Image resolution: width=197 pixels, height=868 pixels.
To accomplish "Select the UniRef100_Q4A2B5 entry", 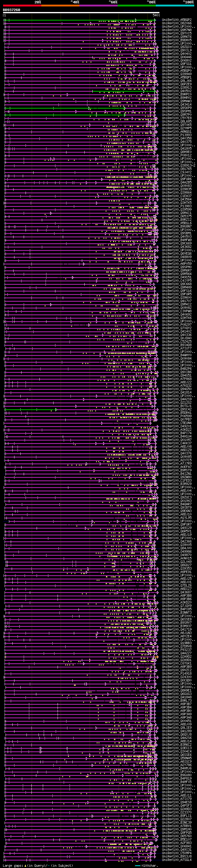I will pos(177,182).
